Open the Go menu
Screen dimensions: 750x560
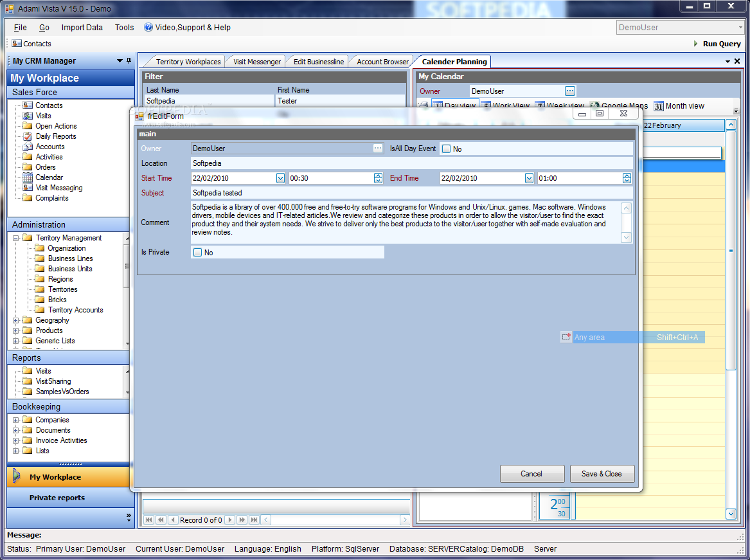[44, 27]
